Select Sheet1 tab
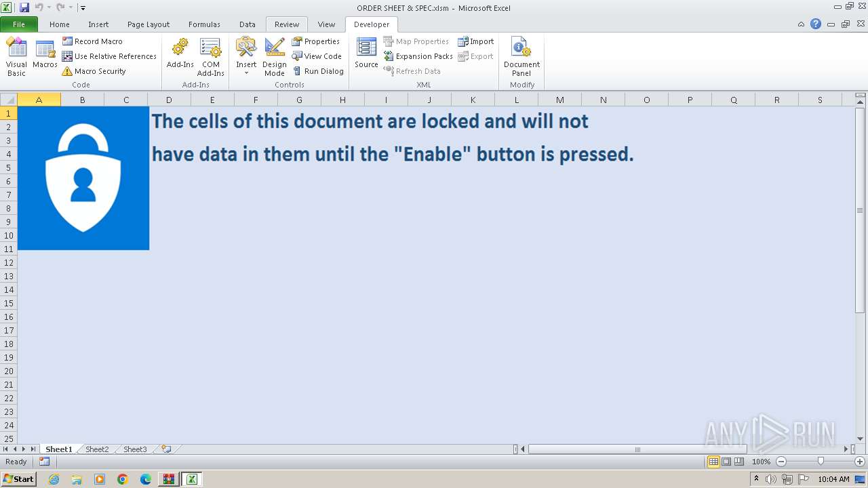This screenshot has width=868, height=488. (58, 449)
